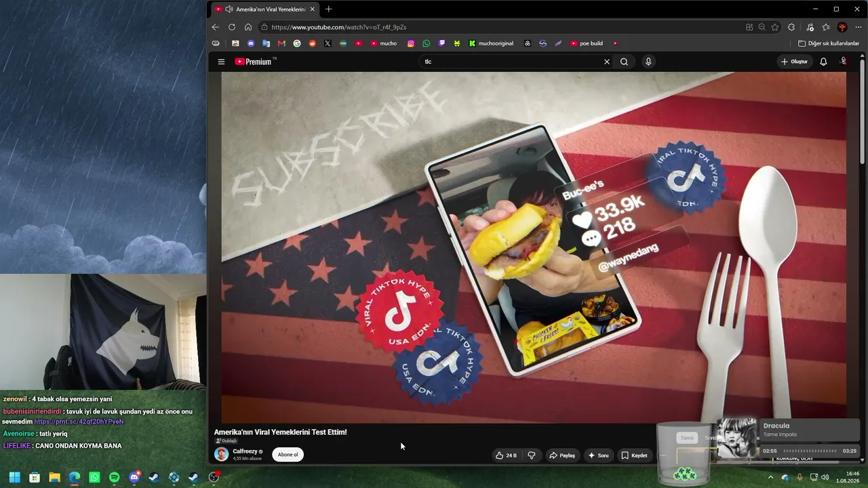
Task: Run the YouTube search magnifier button
Action: [x=624, y=62]
